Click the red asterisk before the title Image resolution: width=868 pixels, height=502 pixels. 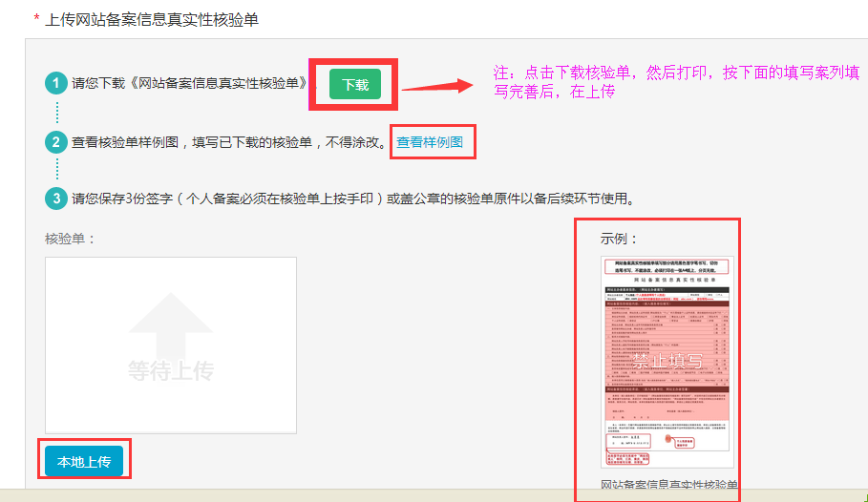36,19
